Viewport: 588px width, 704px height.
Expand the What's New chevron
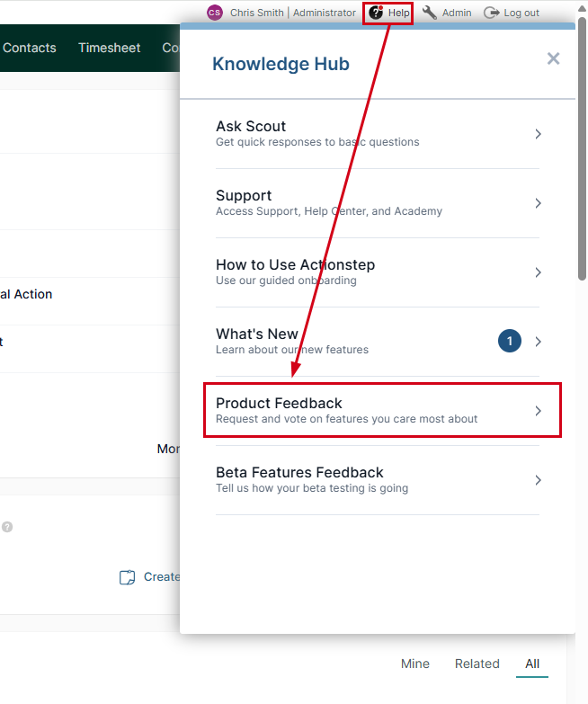[x=538, y=342]
